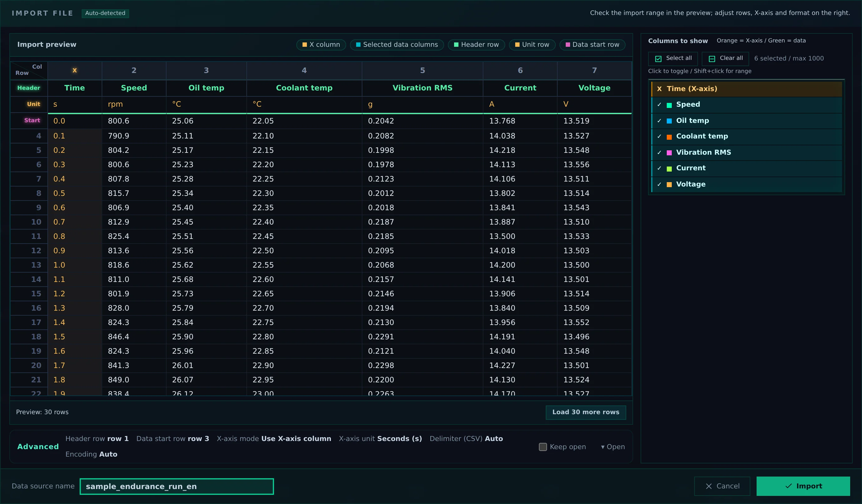Change X-axis mode Use X-axis column
The image size is (862, 504).
(x=274, y=439)
